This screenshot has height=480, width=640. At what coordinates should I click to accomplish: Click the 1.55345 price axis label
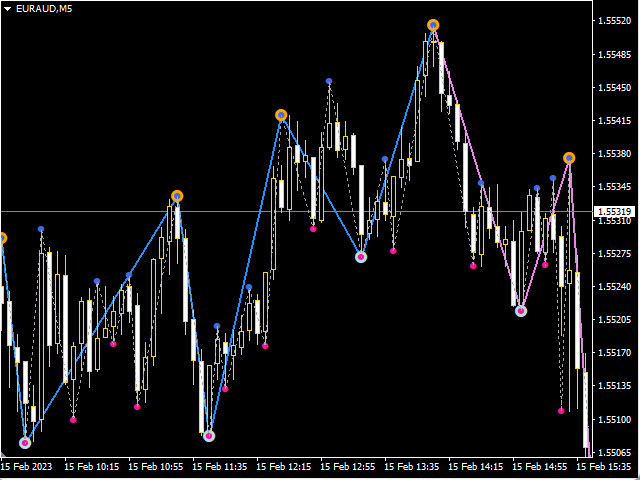[614, 187]
